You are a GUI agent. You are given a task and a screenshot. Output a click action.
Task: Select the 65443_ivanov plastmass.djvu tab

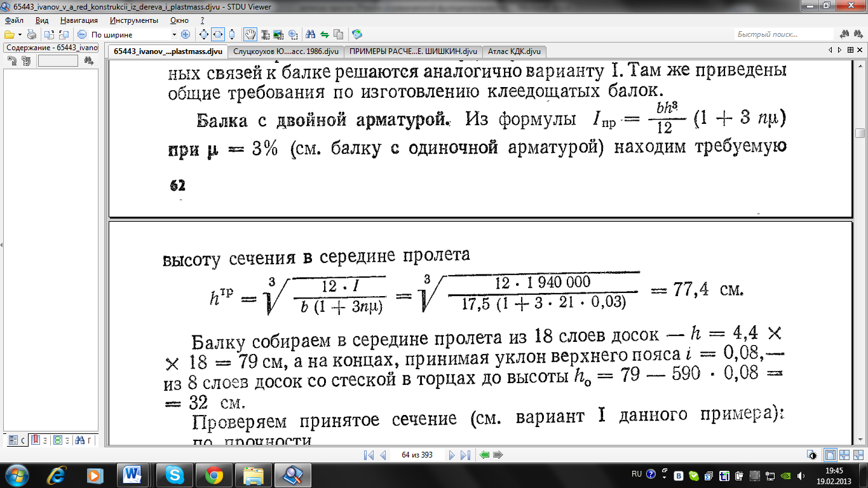click(168, 51)
